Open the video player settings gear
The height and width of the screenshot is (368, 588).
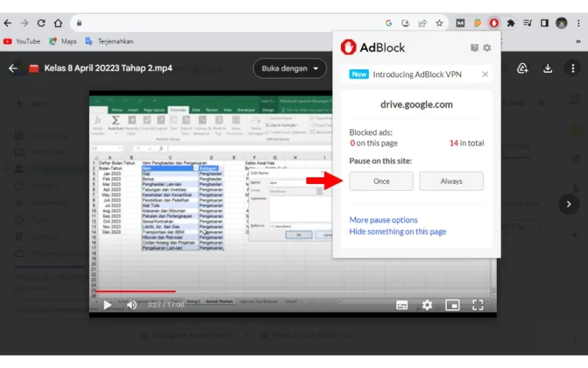point(427,305)
